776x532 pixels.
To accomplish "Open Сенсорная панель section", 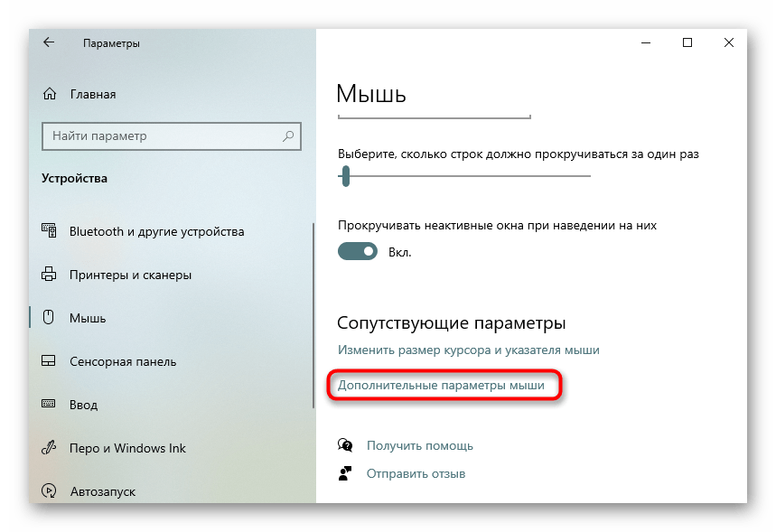I will point(123,361).
